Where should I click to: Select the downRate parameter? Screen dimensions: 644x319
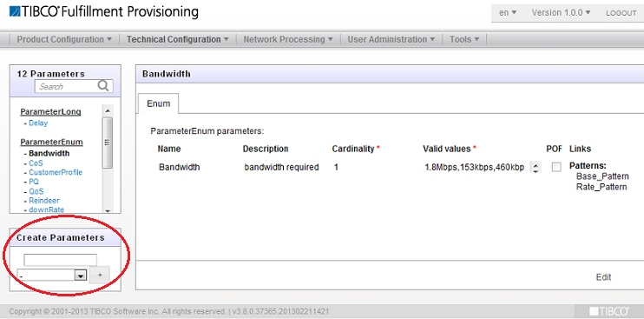(x=46, y=209)
